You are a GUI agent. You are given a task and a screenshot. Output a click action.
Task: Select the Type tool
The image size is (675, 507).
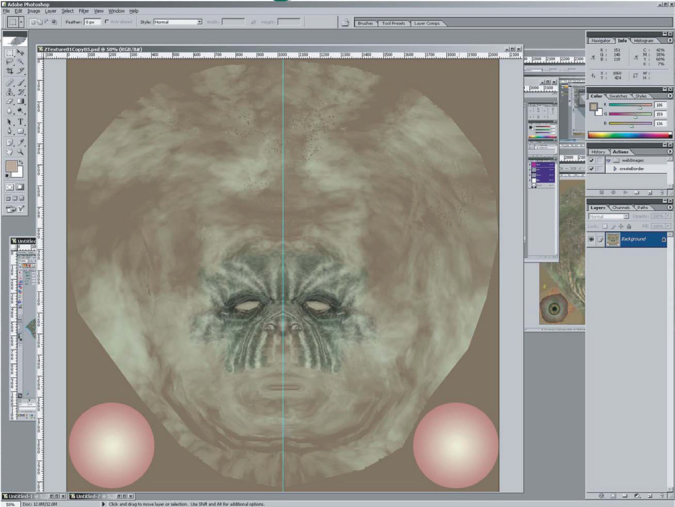[22, 121]
